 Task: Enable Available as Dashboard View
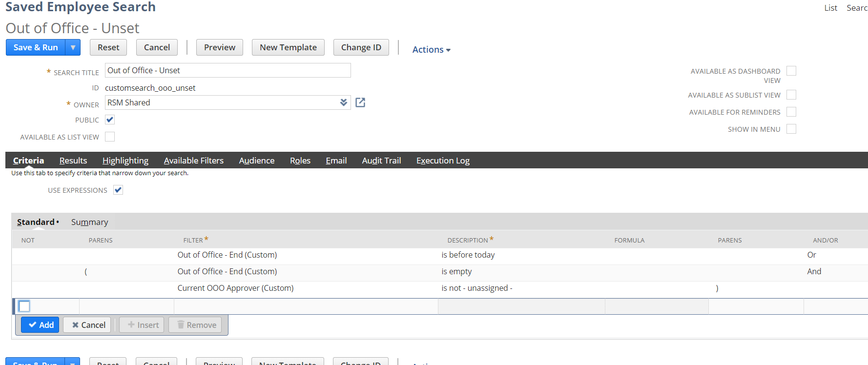(791, 71)
